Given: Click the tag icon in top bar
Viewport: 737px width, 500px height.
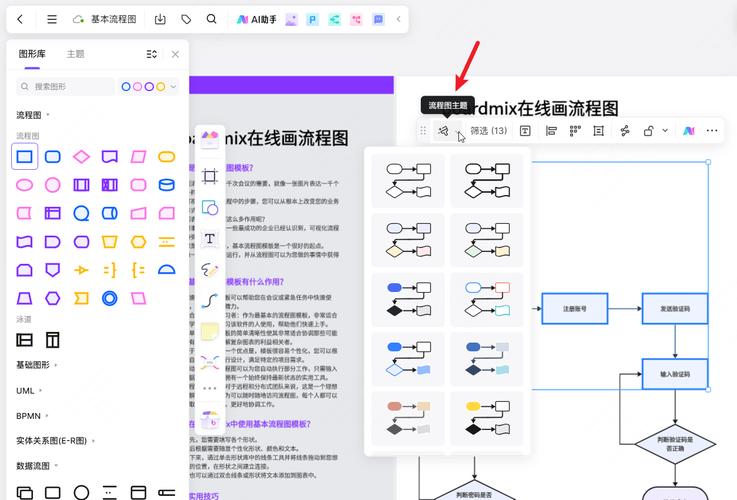Looking at the screenshot, I should click(186, 19).
